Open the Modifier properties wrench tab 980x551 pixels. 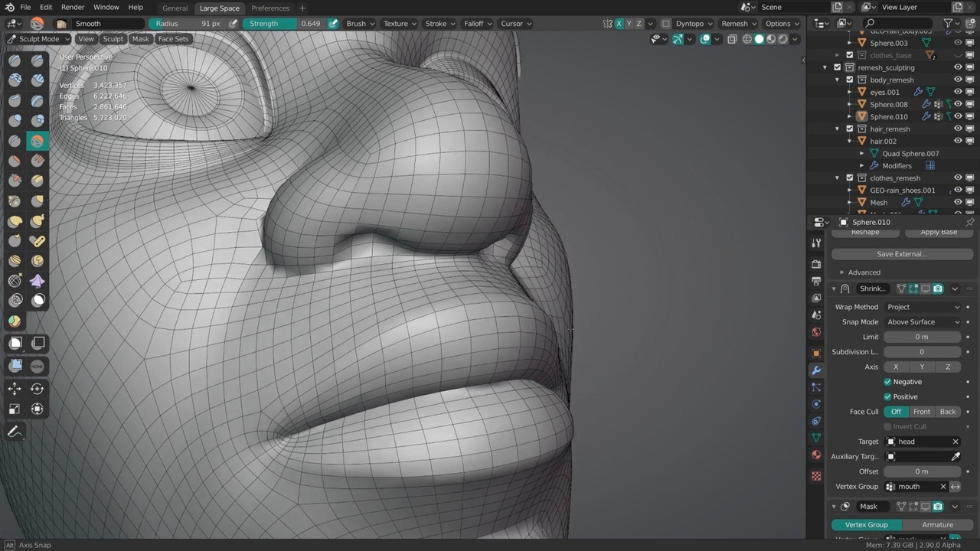[x=816, y=370]
